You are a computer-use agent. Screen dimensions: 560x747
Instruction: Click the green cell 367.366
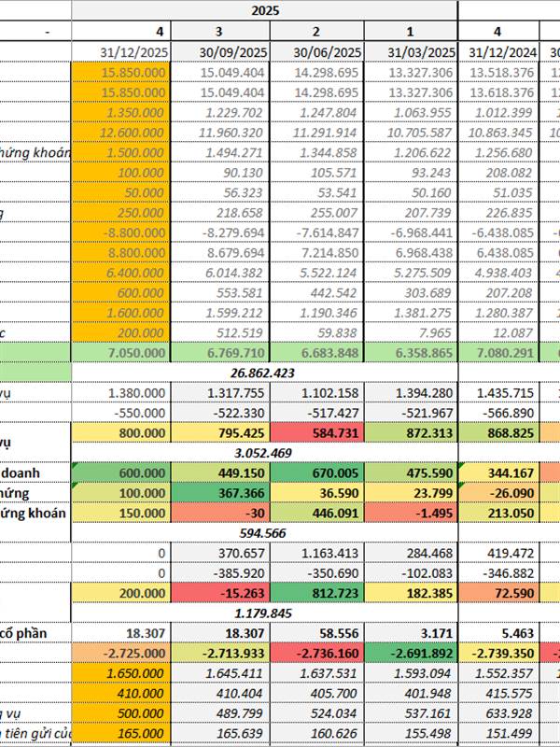coord(220,493)
